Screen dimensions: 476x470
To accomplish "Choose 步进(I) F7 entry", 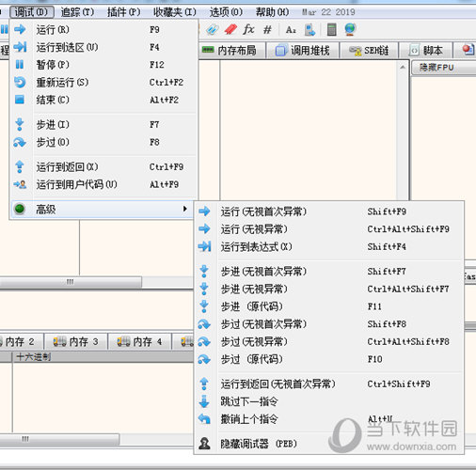I will click(103, 125).
